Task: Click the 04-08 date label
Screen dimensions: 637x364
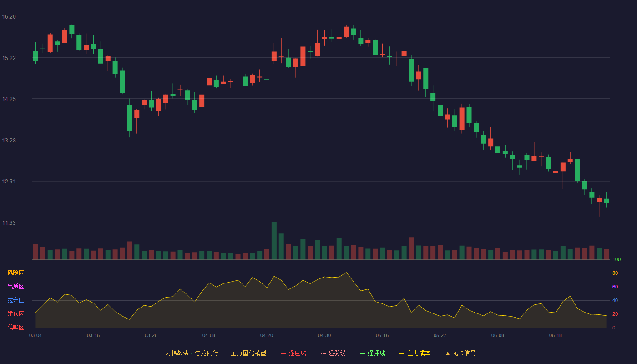Action: (x=209, y=335)
